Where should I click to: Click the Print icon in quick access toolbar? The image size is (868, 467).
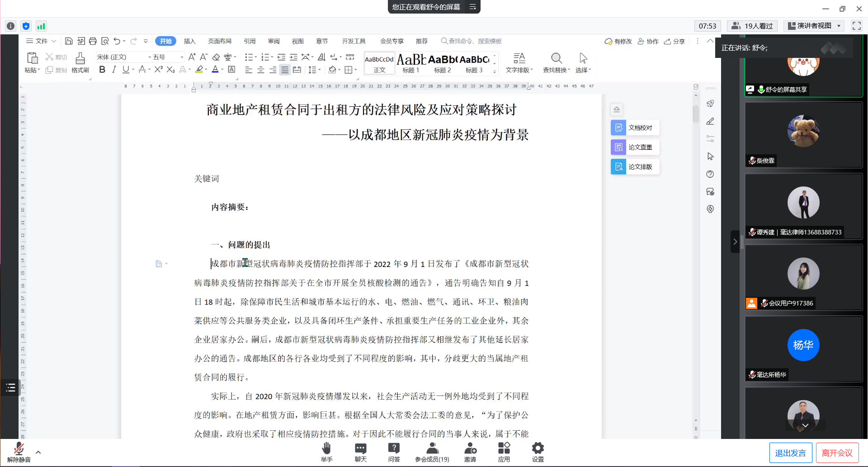93,41
